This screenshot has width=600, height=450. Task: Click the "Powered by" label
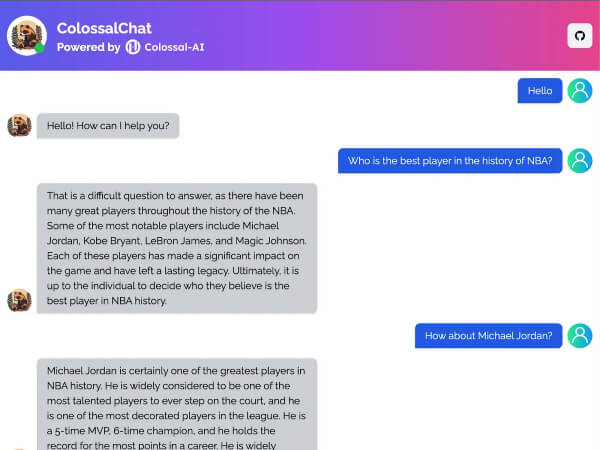(88, 47)
